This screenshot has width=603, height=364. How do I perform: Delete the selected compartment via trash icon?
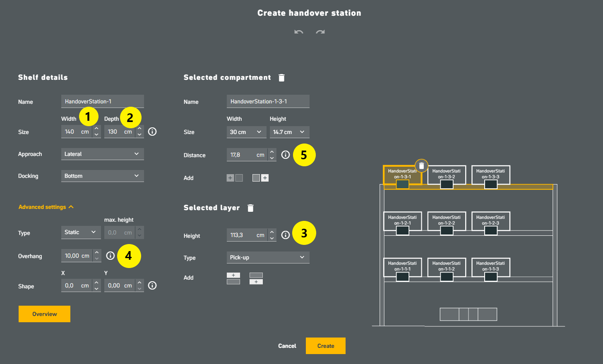[281, 78]
